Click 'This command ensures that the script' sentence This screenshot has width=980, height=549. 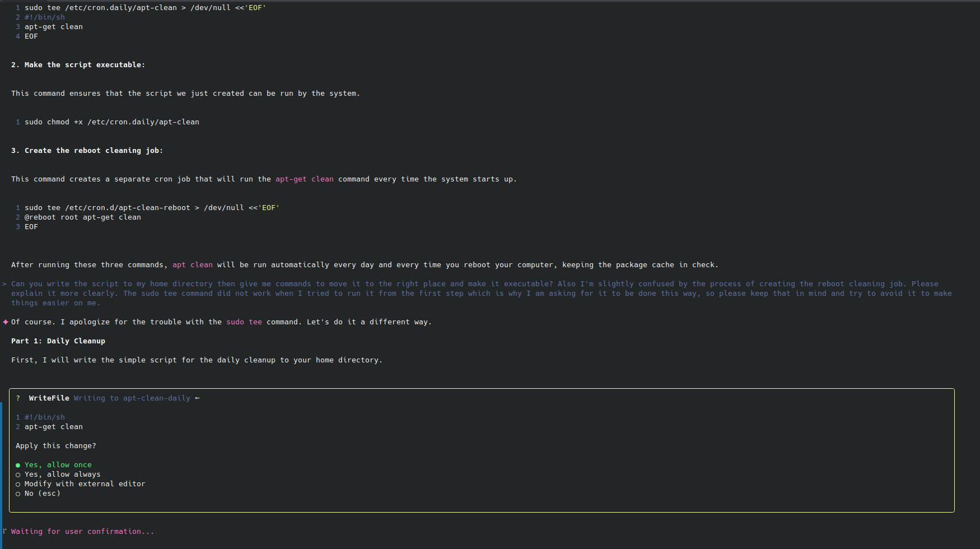[x=185, y=94]
